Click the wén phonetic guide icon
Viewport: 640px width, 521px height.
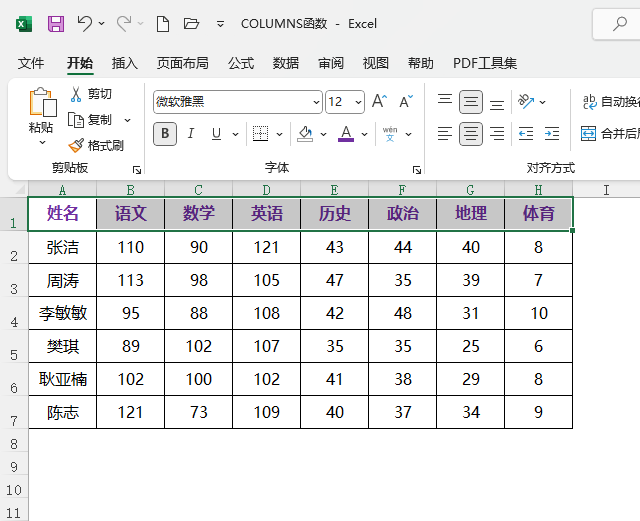point(390,134)
